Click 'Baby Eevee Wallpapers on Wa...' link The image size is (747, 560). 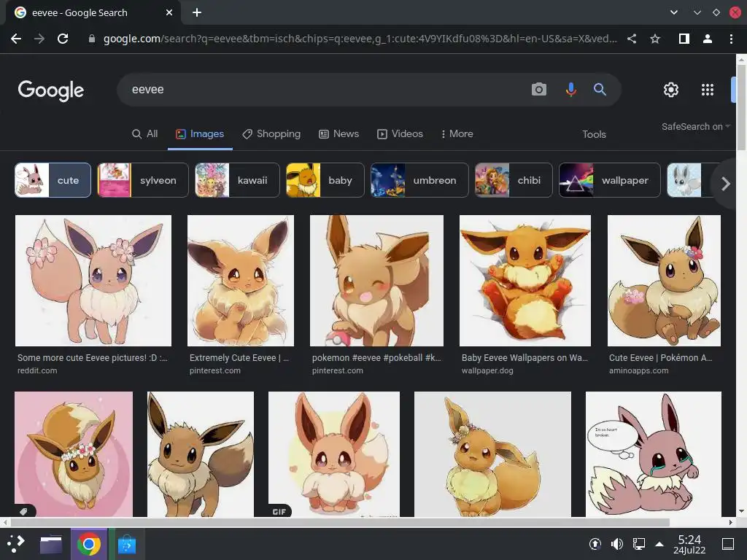pos(525,357)
